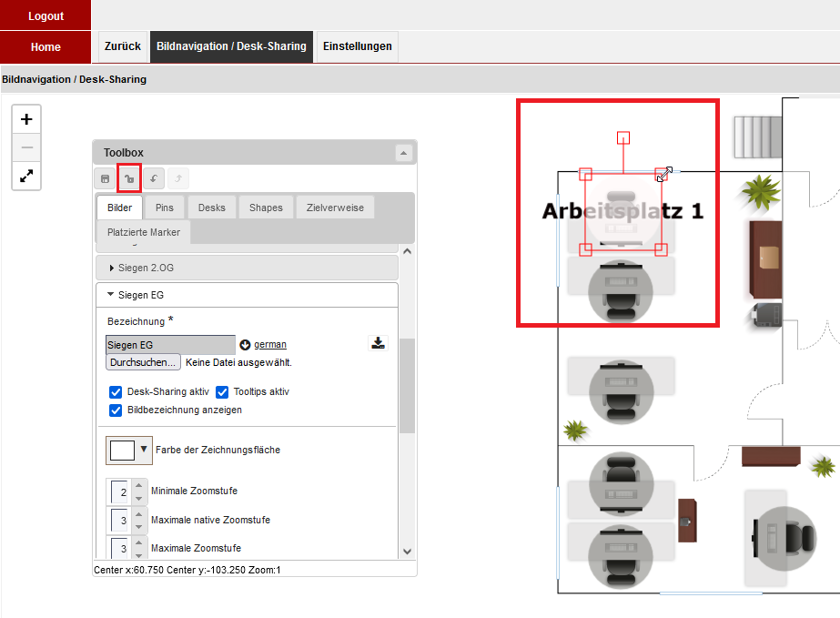Click the greyed redo arrow icon
Screen dimensions: 840x618
click(178, 178)
